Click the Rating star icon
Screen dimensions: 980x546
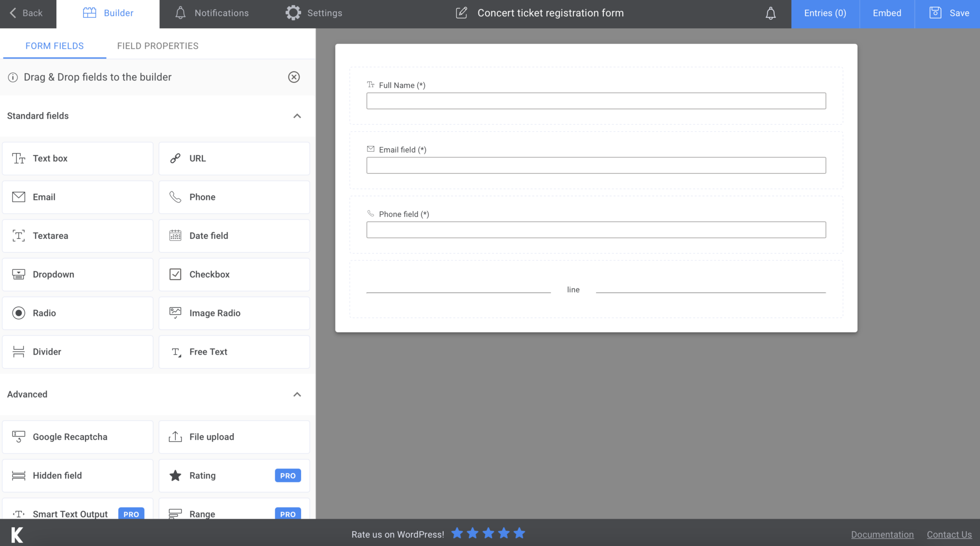(x=175, y=475)
